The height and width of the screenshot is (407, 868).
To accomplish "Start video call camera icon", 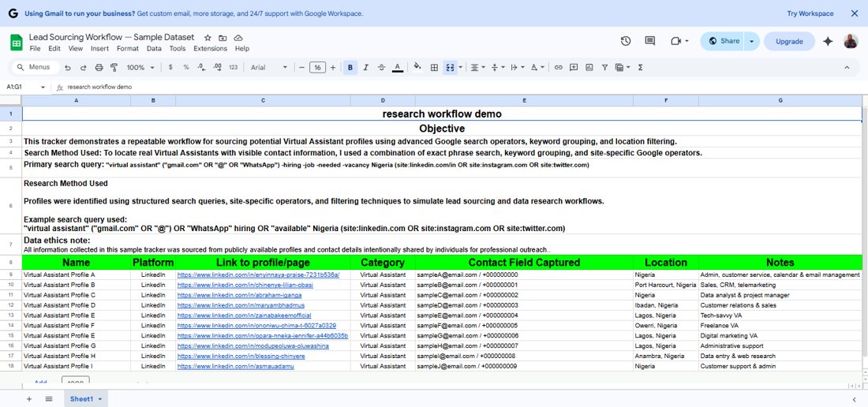I will click(675, 41).
